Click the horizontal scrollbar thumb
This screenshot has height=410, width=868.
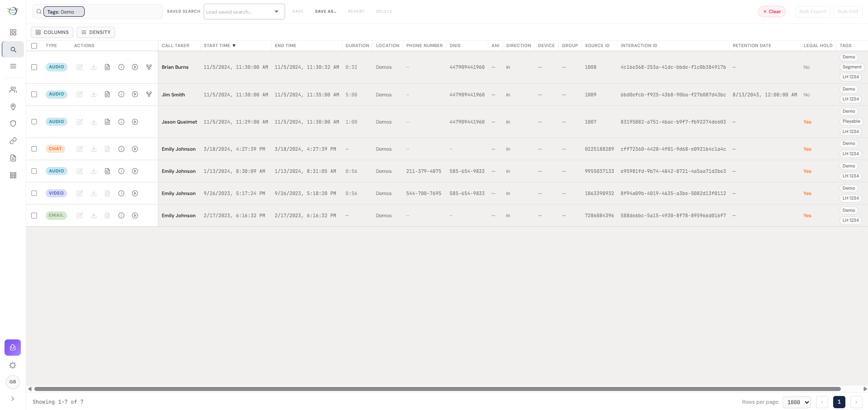(438, 389)
